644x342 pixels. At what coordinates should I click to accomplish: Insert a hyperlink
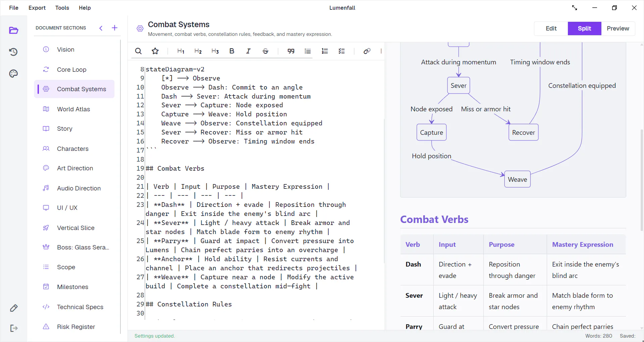coord(367,51)
